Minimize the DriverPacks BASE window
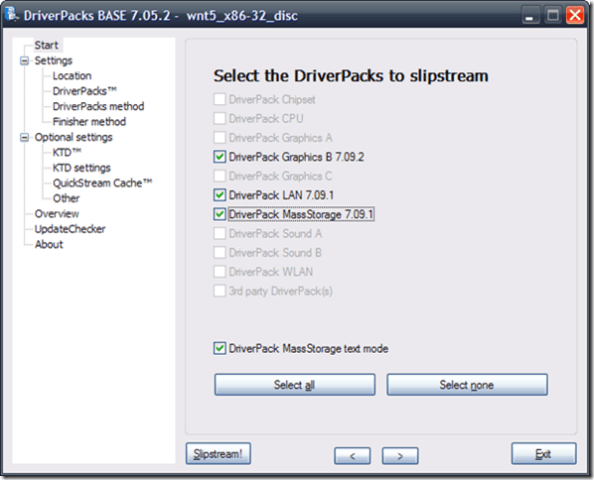The image size is (594, 480). tap(530, 15)
